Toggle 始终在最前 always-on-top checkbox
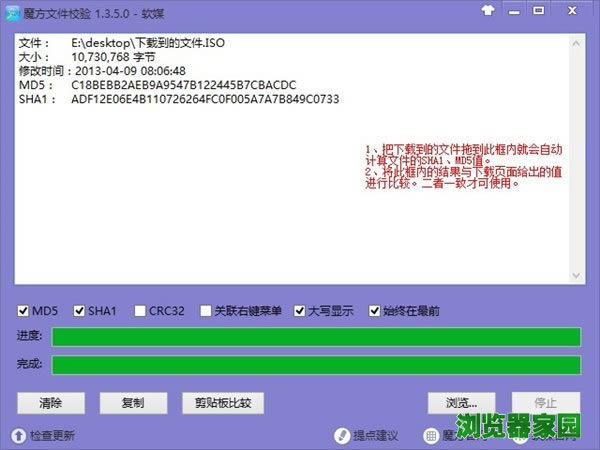The image size is (600, 450). click(x=374, y=311)
